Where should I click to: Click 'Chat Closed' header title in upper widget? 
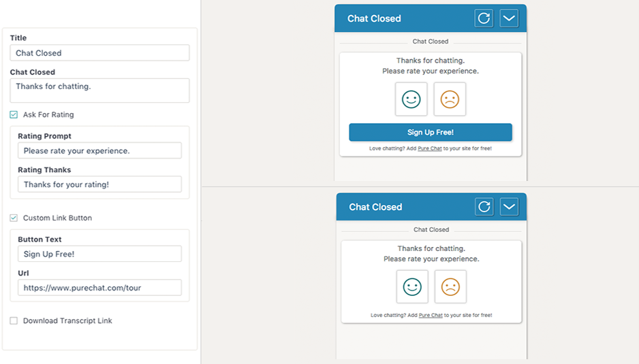click(374, 19)
